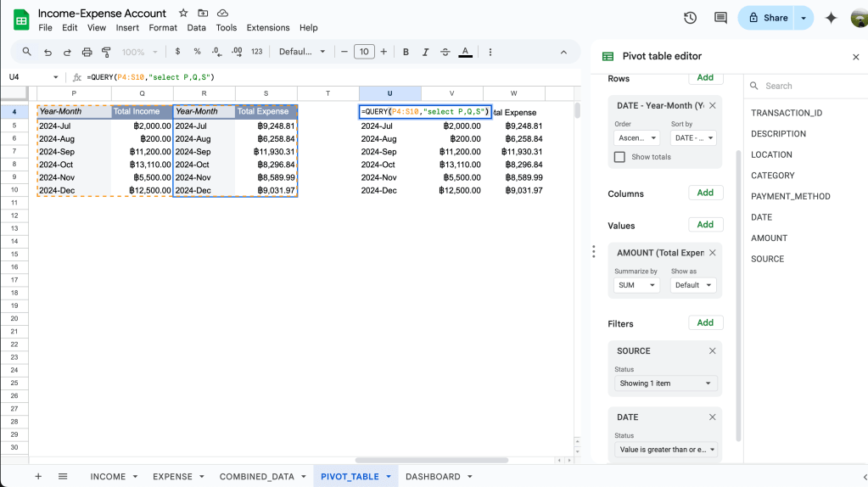Remove the SOURCE filter with X
The image size is (868, 487).
coord(712,350)
